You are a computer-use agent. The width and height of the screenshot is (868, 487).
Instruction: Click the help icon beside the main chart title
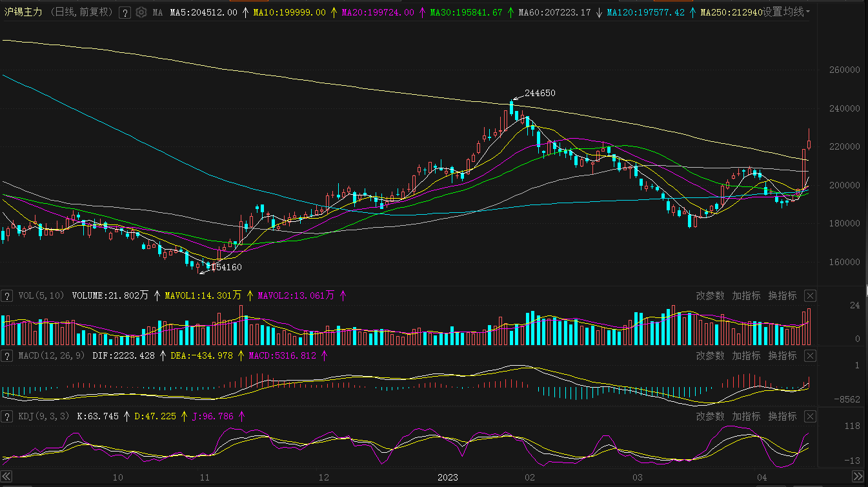click(125, 12)
